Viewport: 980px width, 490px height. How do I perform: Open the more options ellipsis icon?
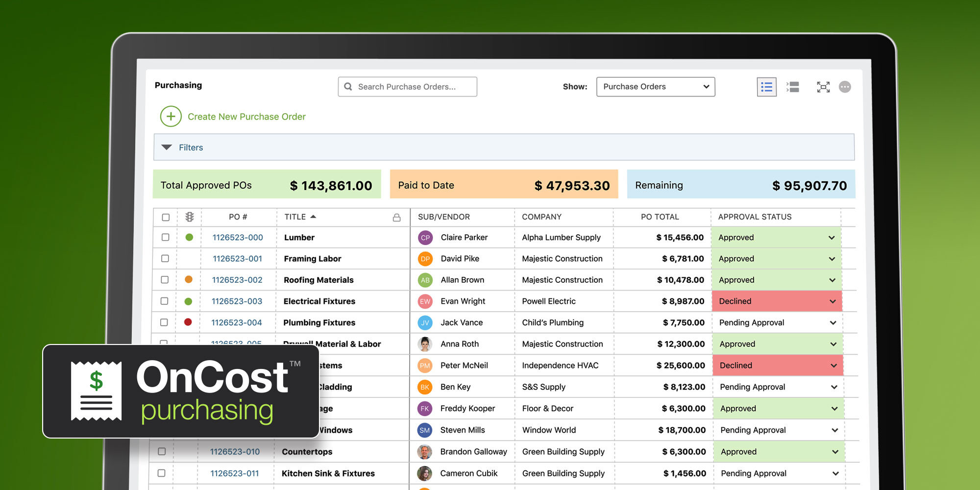845,87
